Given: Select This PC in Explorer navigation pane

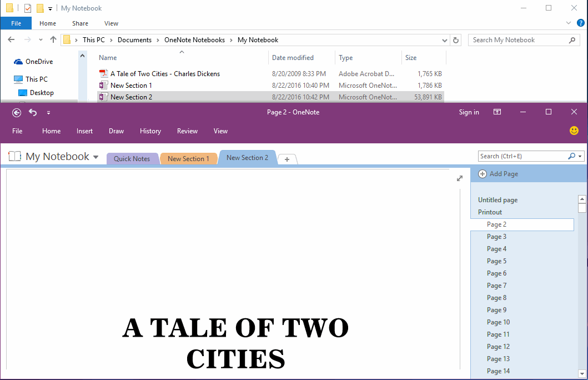Looking at the screenshot, I should pos(31,79).
